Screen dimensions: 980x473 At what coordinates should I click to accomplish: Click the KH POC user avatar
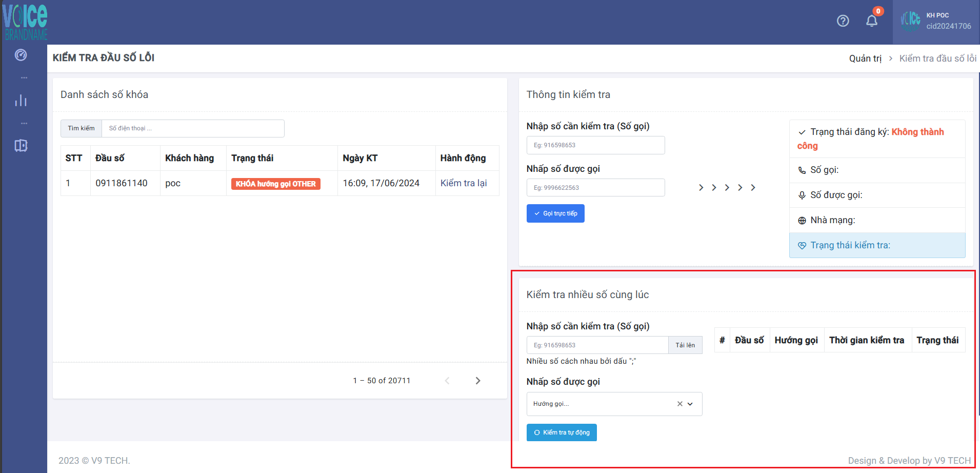(910, 21)
